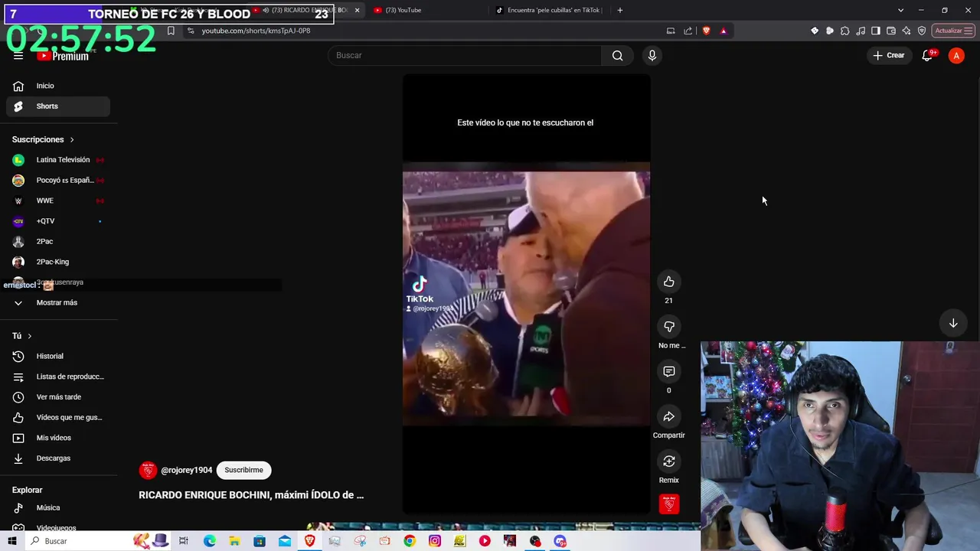The width and height of the screenshot is (980, 551).
Task: Open the browser extensions puzzle icon
Action: [x=845, y=31]
